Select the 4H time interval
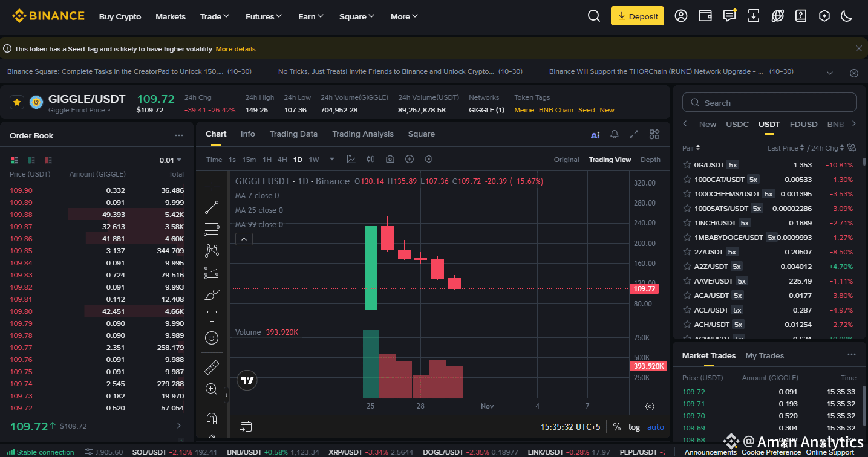Screen dimensions: 868x457 coord(282,160)
